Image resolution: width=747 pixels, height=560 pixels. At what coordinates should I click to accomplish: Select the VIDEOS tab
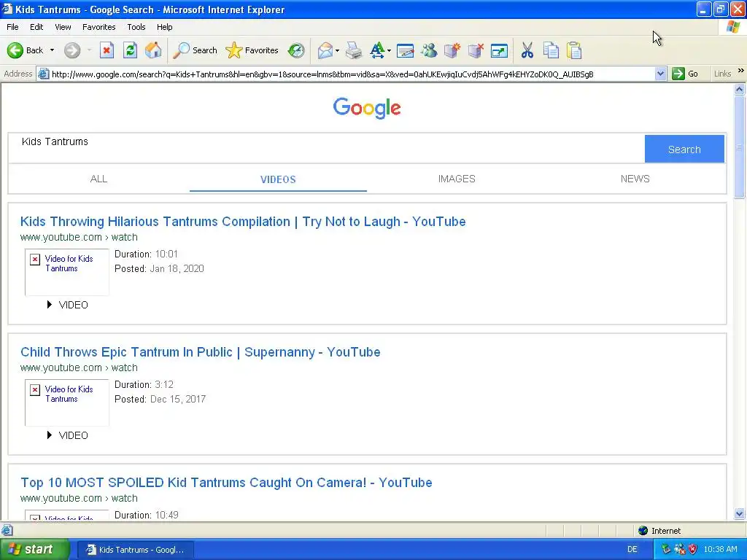[278, 179]
